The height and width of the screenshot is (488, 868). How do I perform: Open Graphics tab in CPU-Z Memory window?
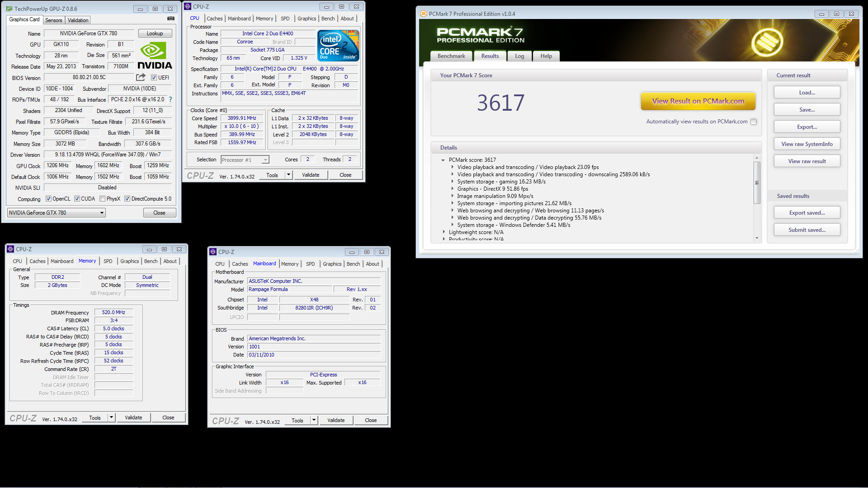[130, 261]
